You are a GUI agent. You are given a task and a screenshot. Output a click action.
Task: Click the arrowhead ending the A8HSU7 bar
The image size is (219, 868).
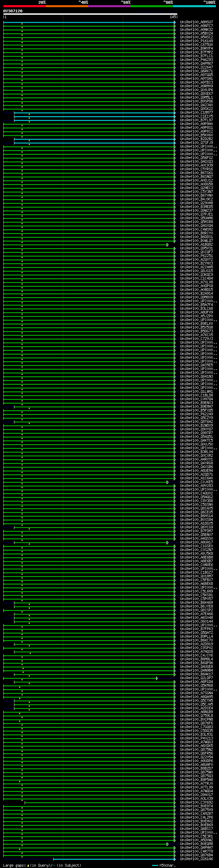175,22
